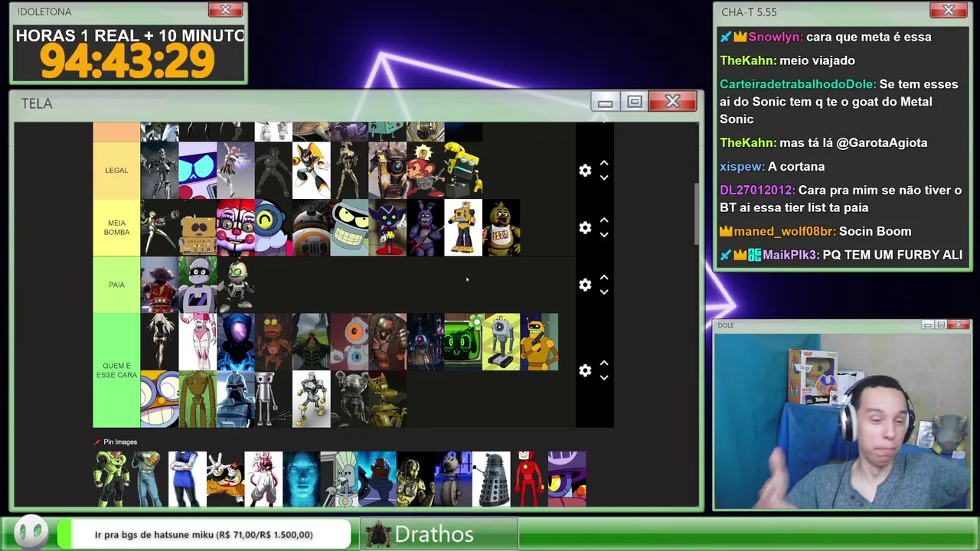Select the PAIA tier label
This screenshot has height=551, width=980.
pyautogui.click(x=116, y=285)
